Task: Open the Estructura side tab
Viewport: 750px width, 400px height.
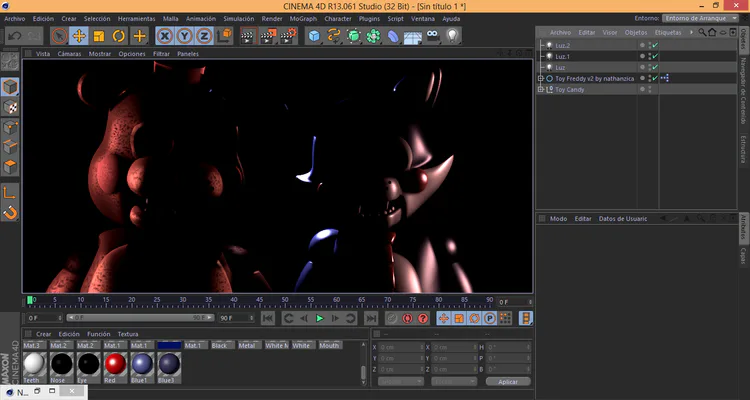Action: [x=743, y=149]
